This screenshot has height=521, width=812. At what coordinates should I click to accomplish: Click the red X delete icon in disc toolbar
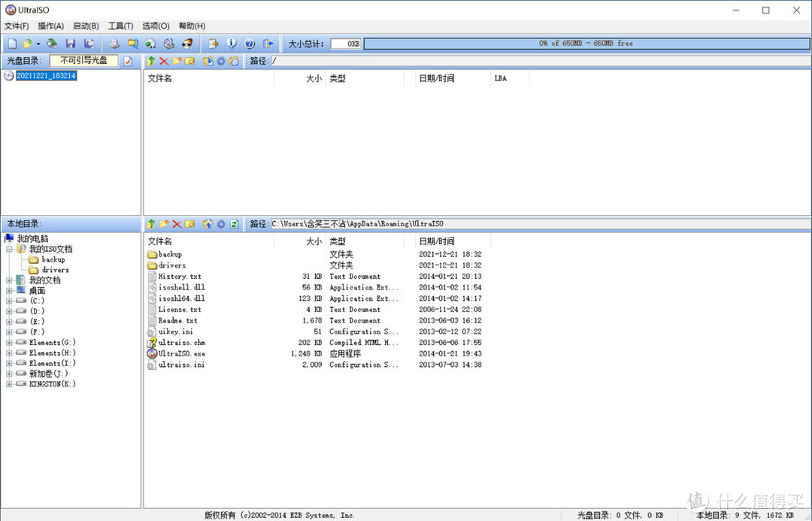tap(164, 61)
